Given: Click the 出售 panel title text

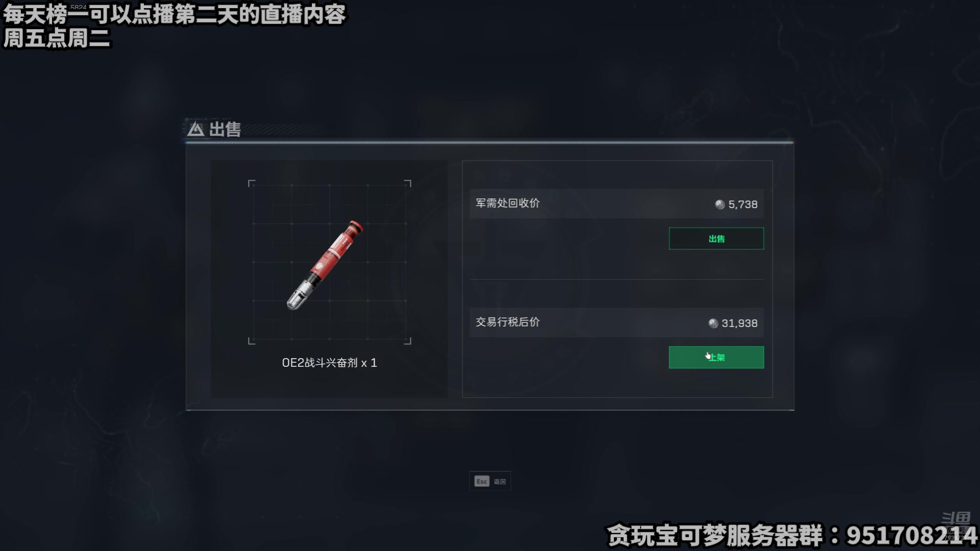Looking at the screenshot, I should 225,129.
